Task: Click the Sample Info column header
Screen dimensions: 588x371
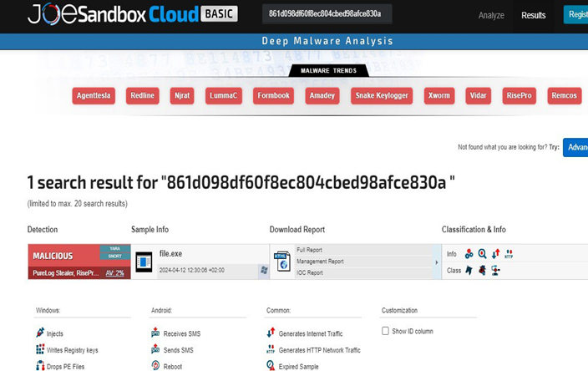Action: coord(150,230)
